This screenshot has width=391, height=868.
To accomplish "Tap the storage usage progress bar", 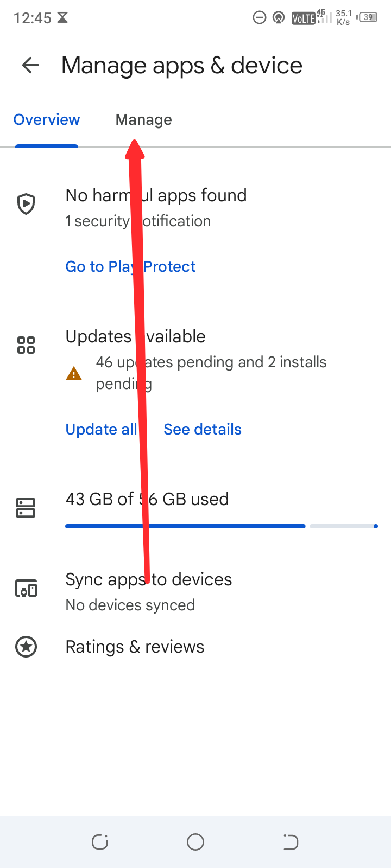I will click(x=220, y=526).
